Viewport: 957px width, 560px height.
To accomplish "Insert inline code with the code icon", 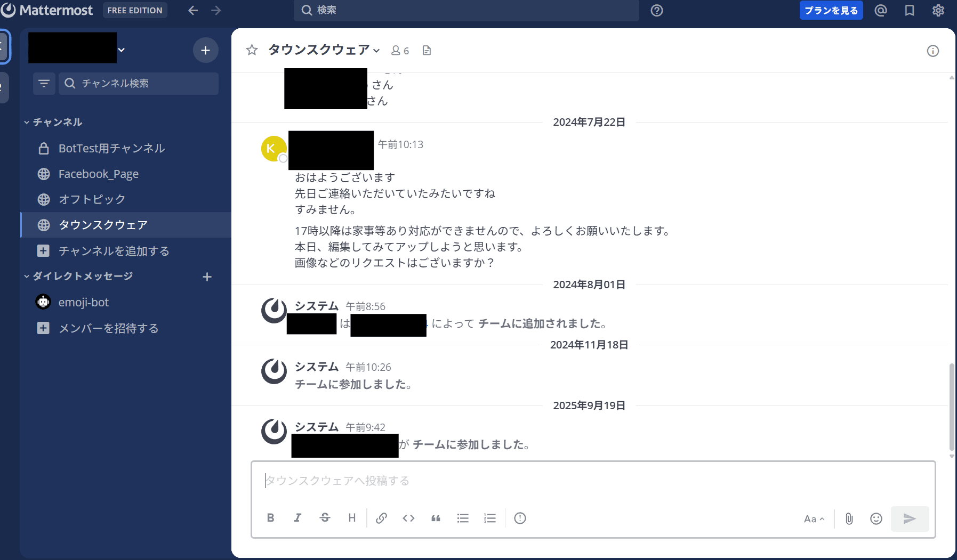I will (408, 518).
